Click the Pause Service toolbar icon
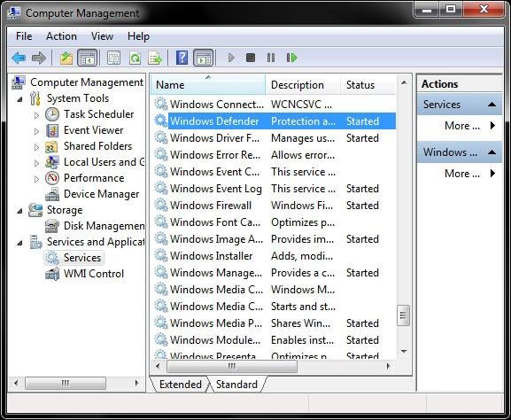 pos(271,58)
